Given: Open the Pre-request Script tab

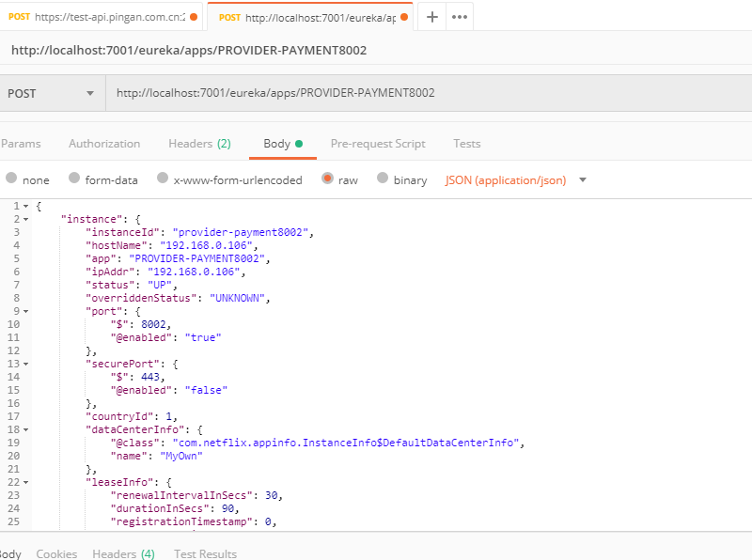Looking at the screenshot, I should 378,144.
